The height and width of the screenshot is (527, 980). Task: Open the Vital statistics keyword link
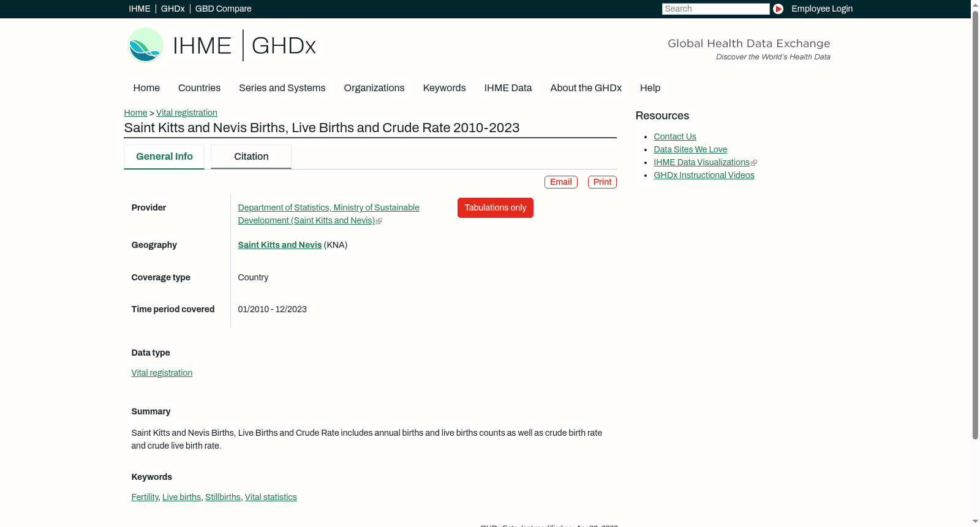tap(271, 497)
